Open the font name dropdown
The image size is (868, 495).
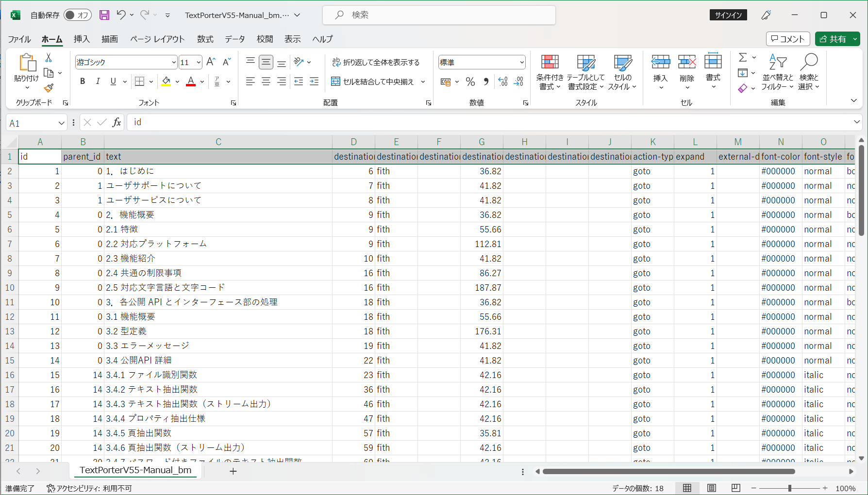[174, 62]
